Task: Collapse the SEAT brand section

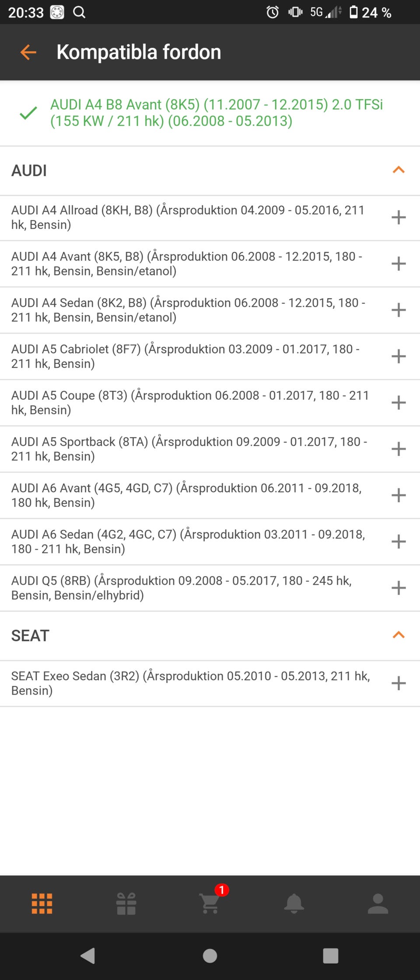Action: [398, 635]
